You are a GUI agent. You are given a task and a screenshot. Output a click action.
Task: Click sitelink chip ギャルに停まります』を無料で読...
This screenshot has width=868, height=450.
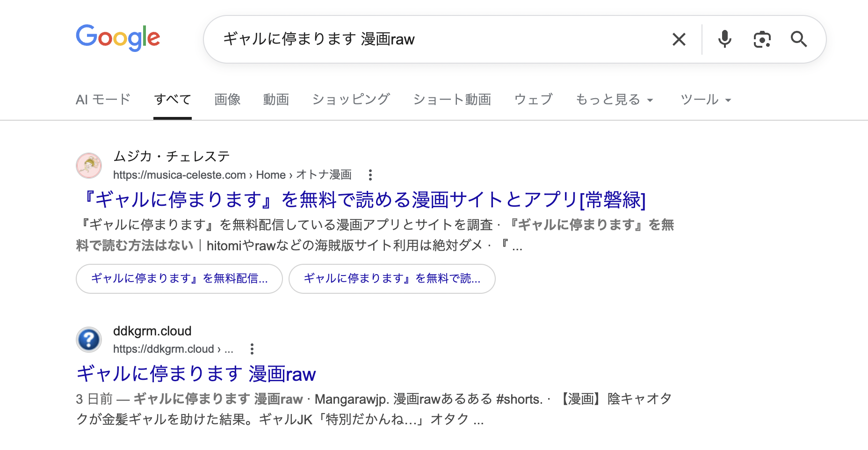(392, 279)
